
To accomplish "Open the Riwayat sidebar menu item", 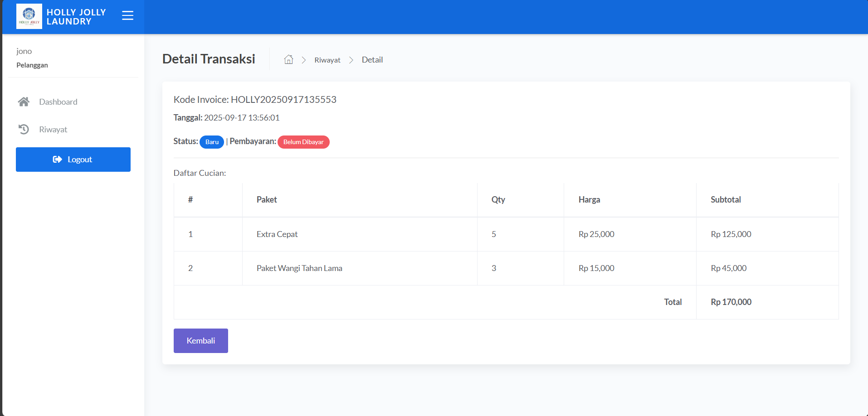I will point(53,130).
